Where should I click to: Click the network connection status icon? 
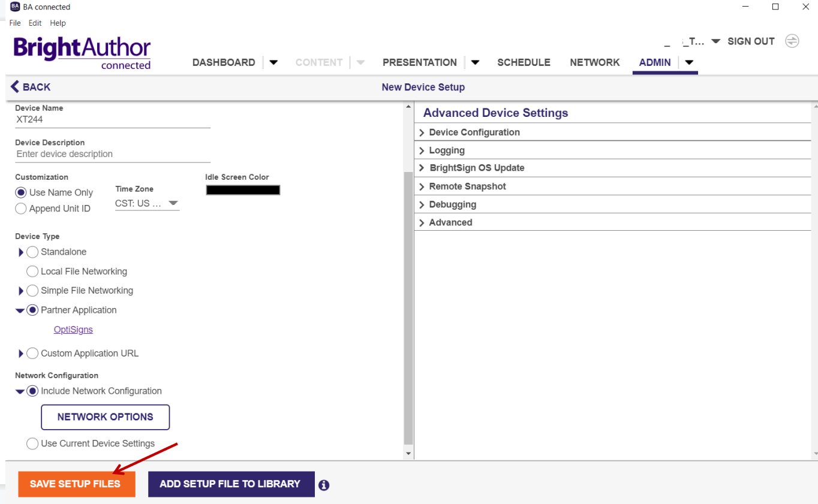[792, 41]
